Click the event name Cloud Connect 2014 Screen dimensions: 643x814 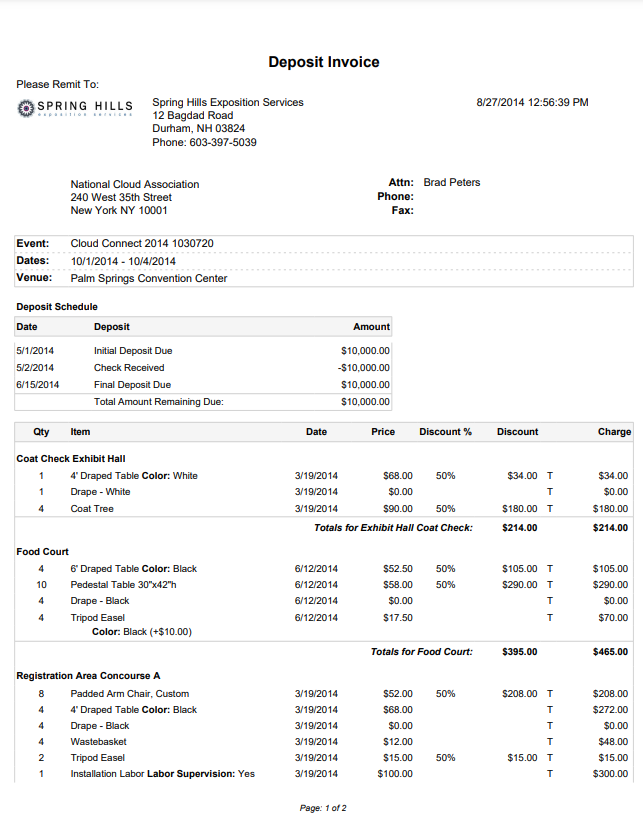(x=141, y=243)
